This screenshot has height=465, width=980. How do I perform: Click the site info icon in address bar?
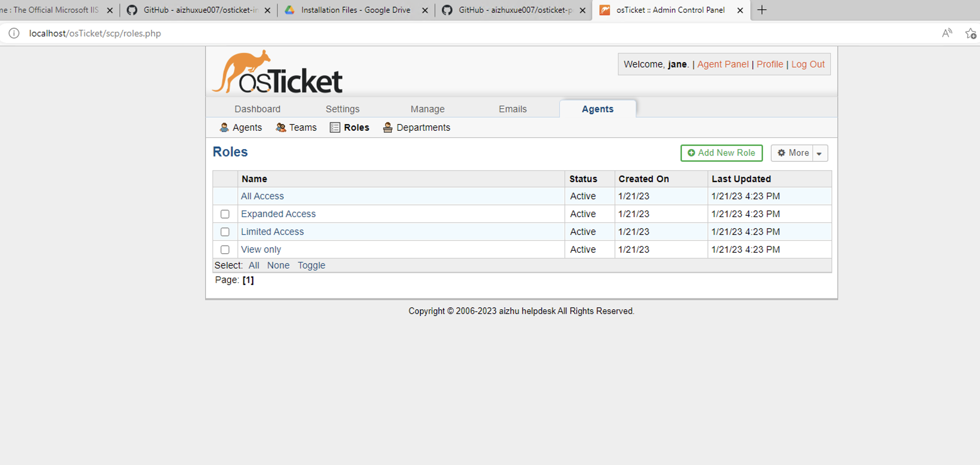tap(14, 34)
